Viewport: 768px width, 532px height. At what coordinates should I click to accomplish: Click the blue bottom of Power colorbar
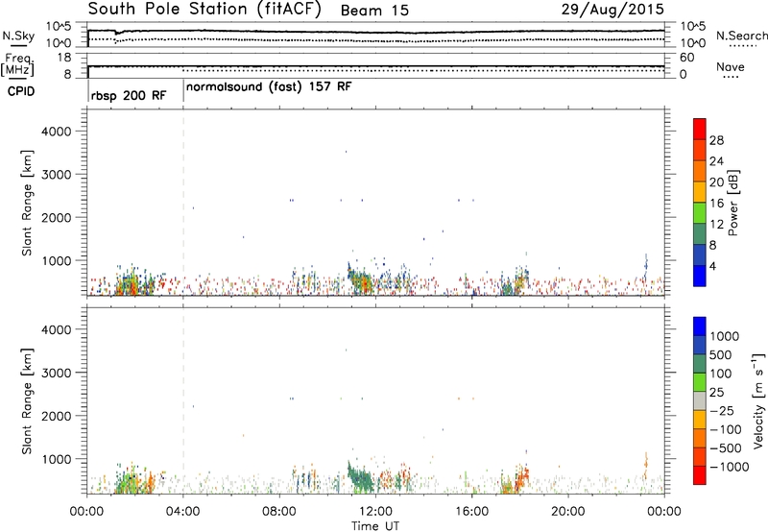coord(700,277)
